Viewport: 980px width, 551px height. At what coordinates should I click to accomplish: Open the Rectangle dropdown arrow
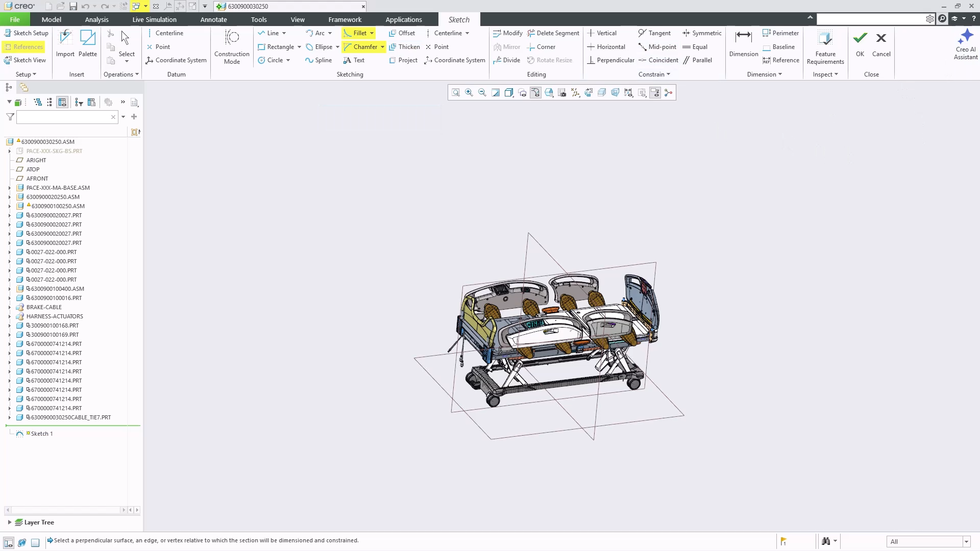point(299,47)
